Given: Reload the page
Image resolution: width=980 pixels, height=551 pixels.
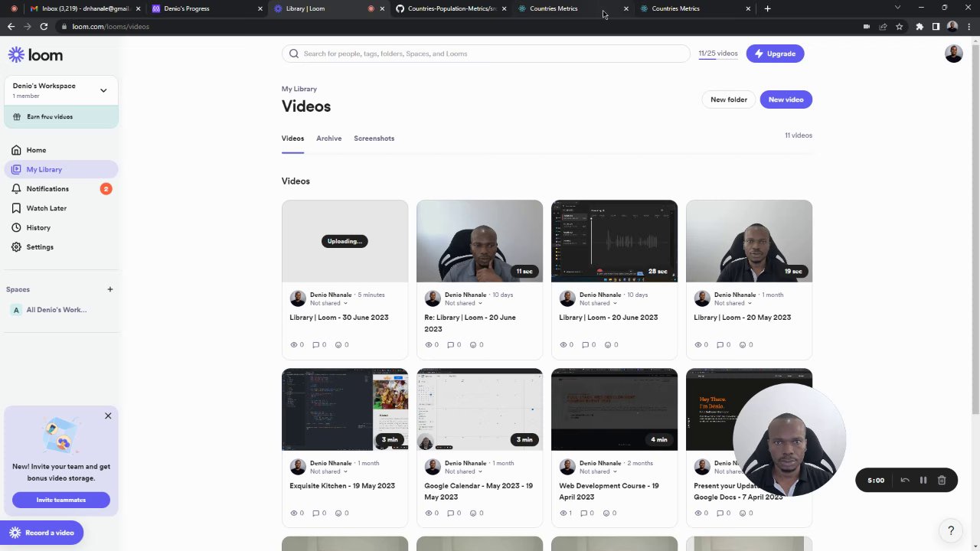Looking at the screenshot, I should (44, 26).
